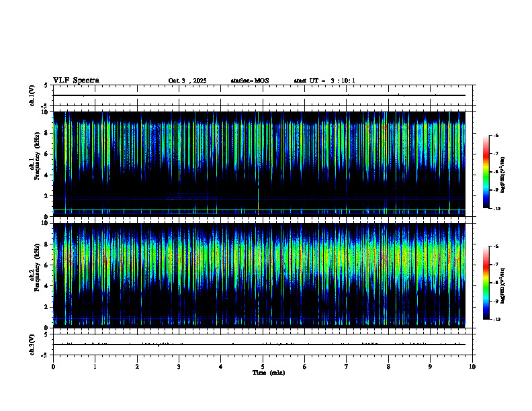Click the ch.2 colorbar '-6' tick label
532x411 pixels.
496,246
